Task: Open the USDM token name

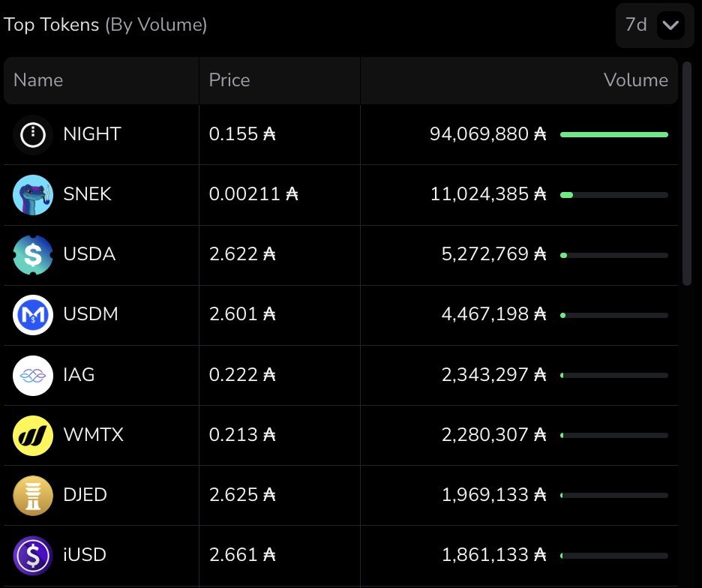Action: pyautogui.click(x=91, y=314)
